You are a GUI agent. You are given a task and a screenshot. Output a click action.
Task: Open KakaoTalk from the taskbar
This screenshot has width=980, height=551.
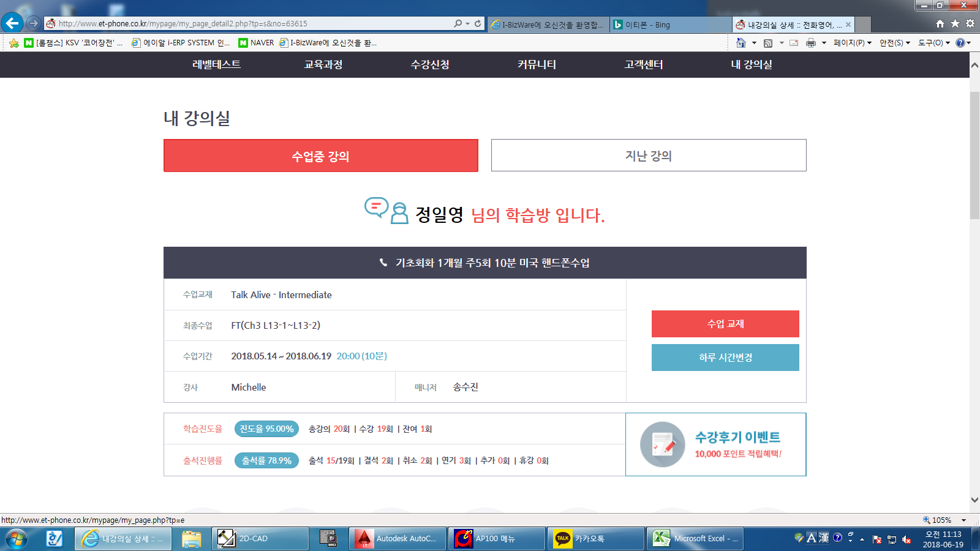coord(589,539)
